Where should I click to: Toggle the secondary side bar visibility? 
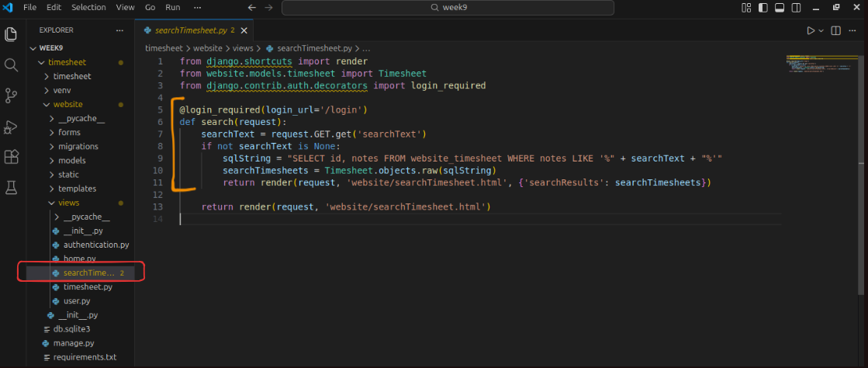(795, 8)
